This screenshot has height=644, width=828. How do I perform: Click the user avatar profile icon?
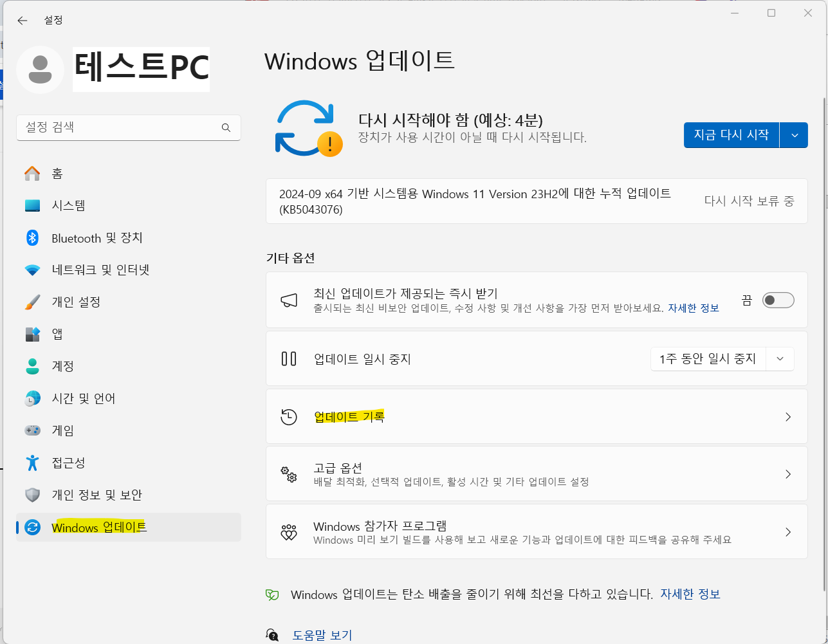point(40,69)
